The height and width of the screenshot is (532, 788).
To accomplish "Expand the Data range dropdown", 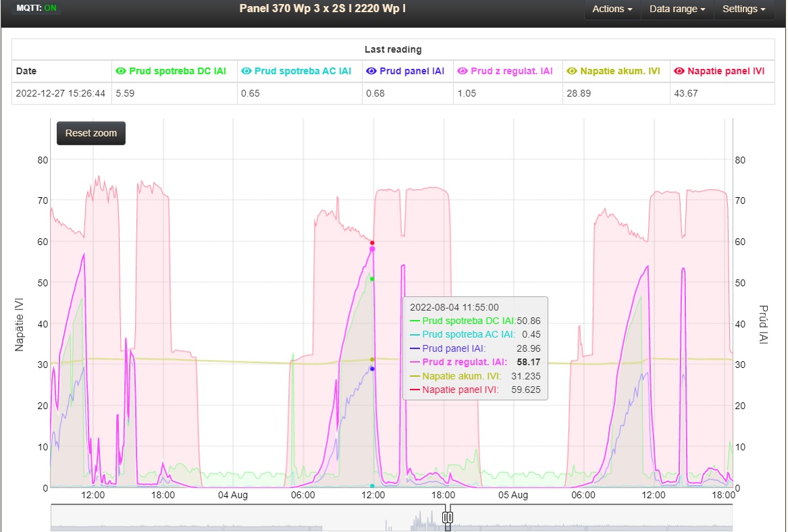I will click(x=677, y=9).
